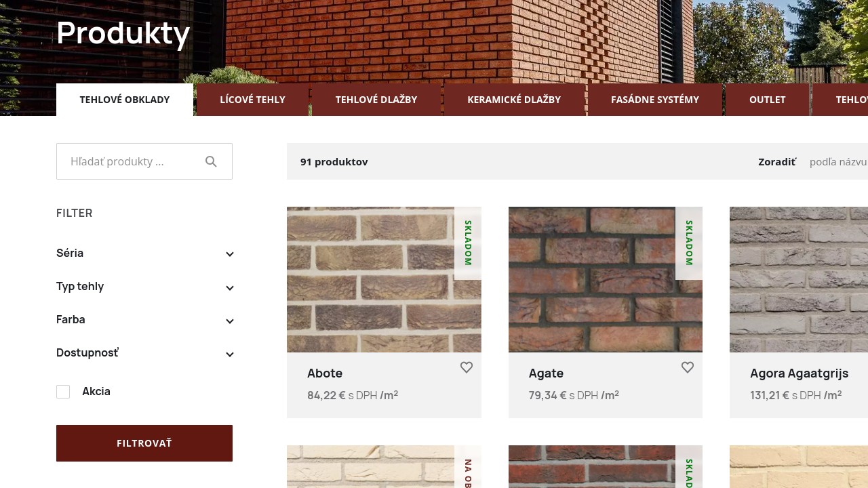The width and height of the screenshot is (868, 488).
Task: Expand the Dostupnosť filter section
Action: (230, 354)
